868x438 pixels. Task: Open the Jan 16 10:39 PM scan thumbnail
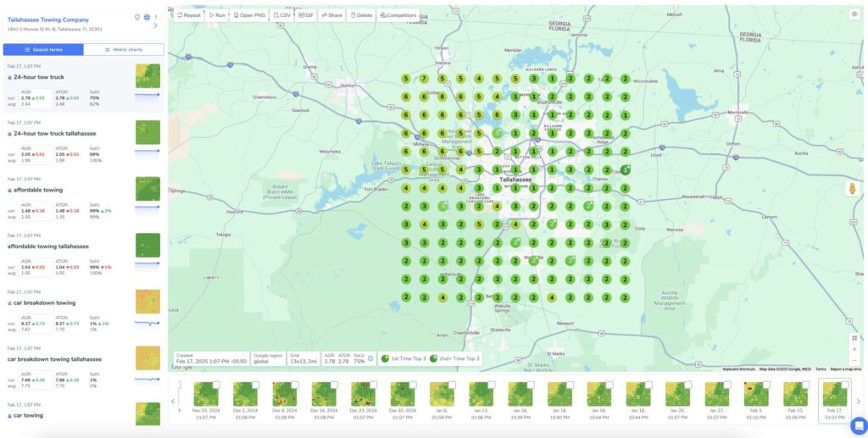[x=520, y=395]
